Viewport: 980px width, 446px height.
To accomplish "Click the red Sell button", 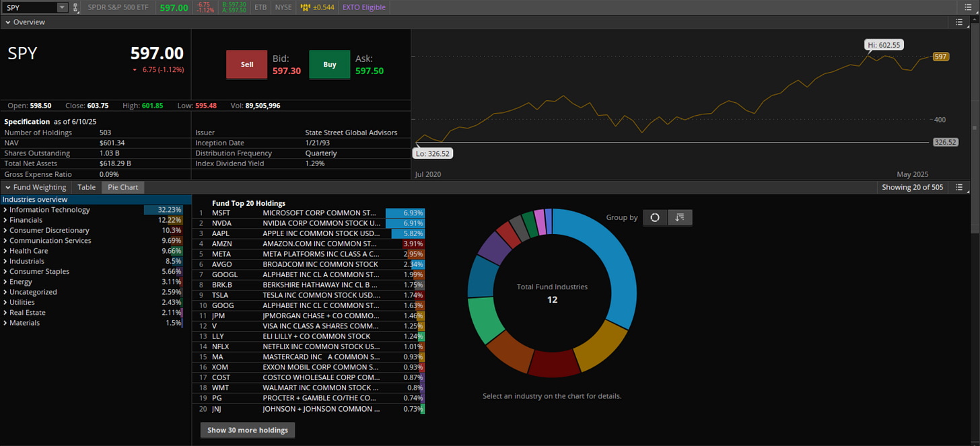I will (247, 65).
